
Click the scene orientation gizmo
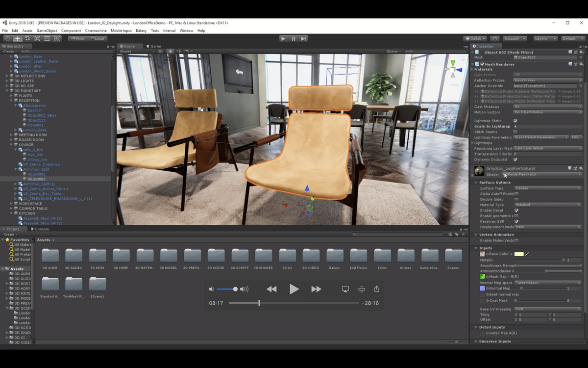[453, 70]
